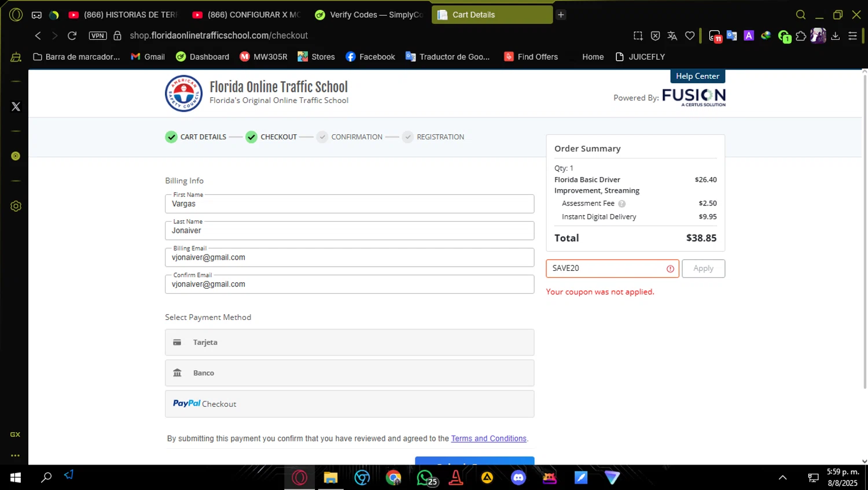Click the Last Name field

point(350,230)
